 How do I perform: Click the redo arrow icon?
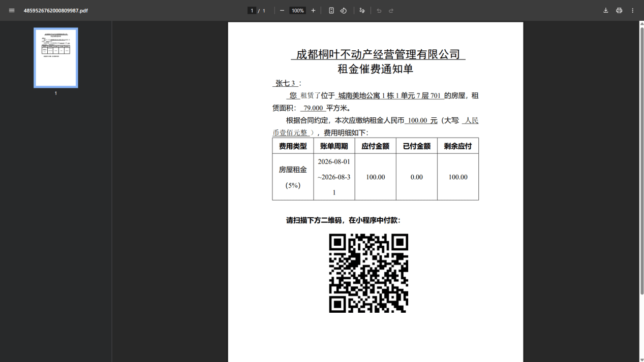(391, 10)
